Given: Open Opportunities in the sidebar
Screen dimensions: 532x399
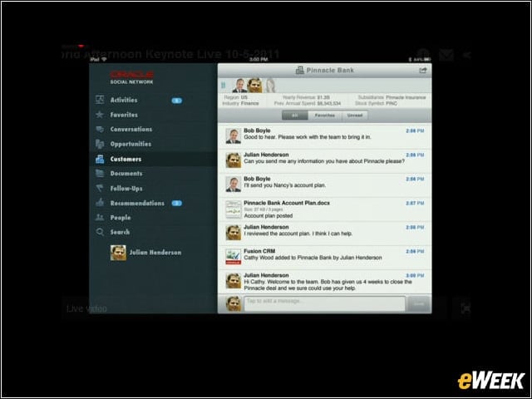Looking at the screenshot, I should [x=131, y=144].
